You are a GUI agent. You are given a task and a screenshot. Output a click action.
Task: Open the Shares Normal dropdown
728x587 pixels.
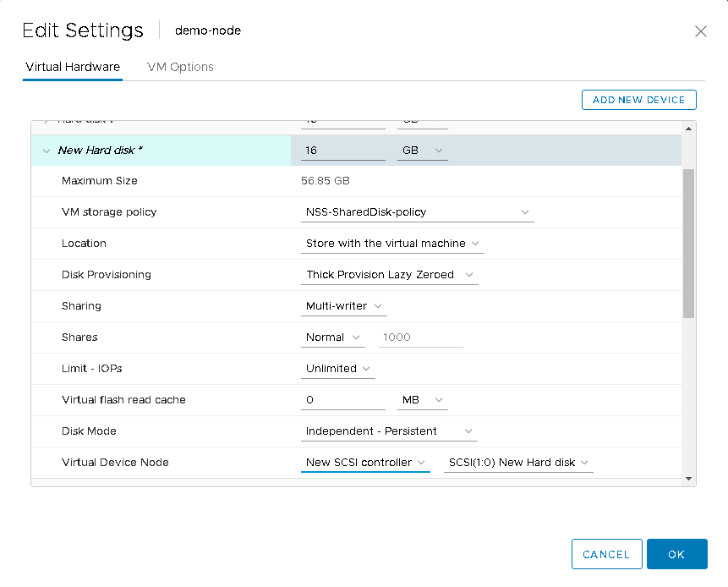[x=333, y=337]
